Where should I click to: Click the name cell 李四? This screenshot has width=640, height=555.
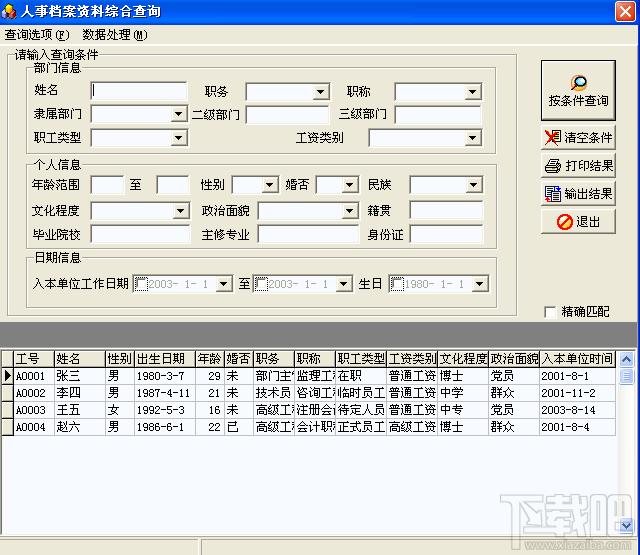point(80,393)
